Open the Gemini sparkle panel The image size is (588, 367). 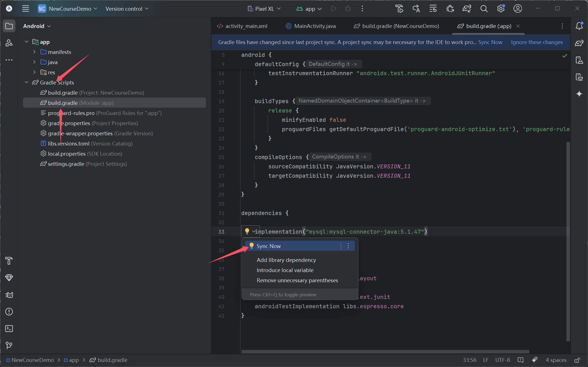(x=579, y=94)
